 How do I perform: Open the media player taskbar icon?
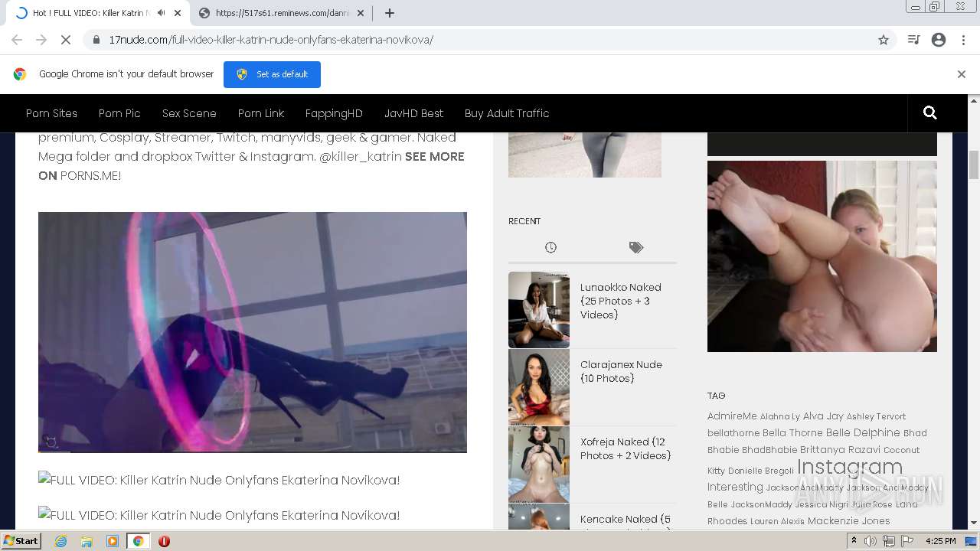(x=112, y=541)
